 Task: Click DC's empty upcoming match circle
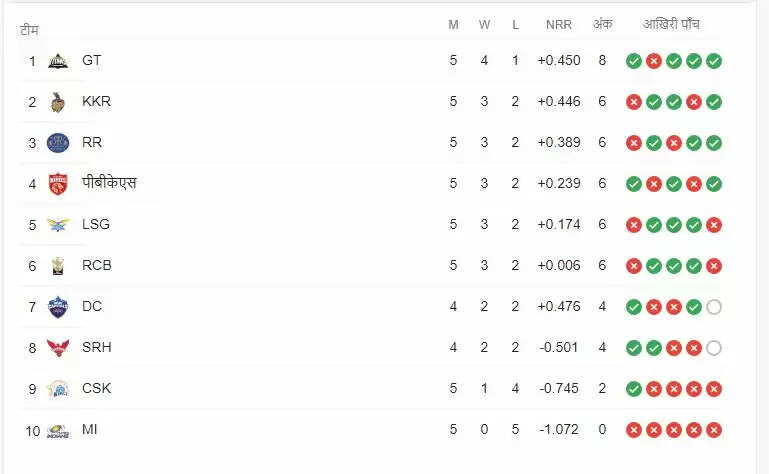pyautogui.click(x=713, y=307)
